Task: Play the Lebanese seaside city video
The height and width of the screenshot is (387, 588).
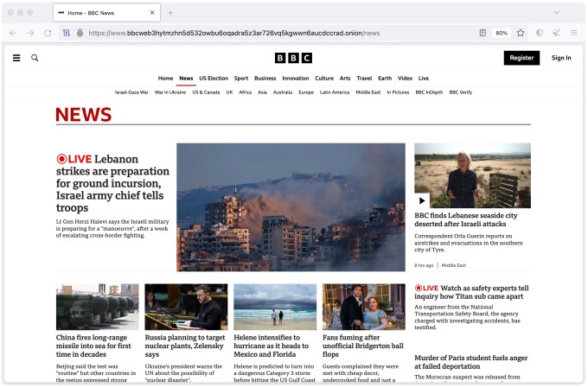Action: pyautogui.click(x=422, y=200)
